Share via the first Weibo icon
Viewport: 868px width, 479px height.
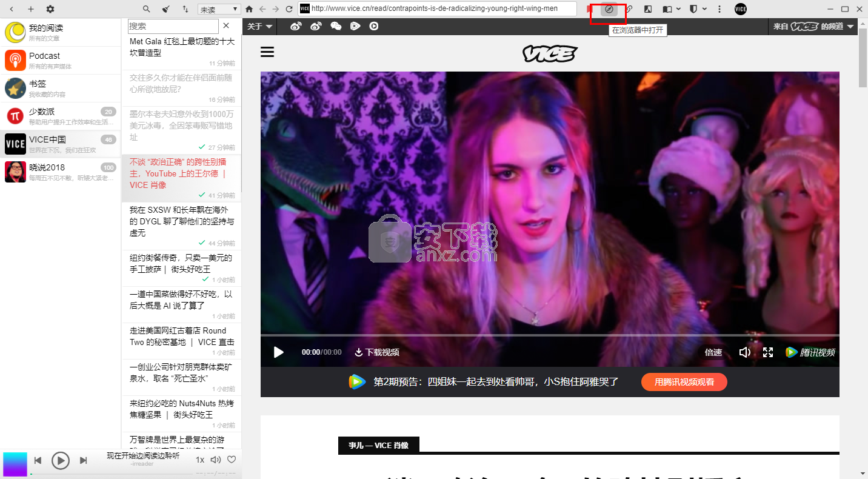coord(296,26)
